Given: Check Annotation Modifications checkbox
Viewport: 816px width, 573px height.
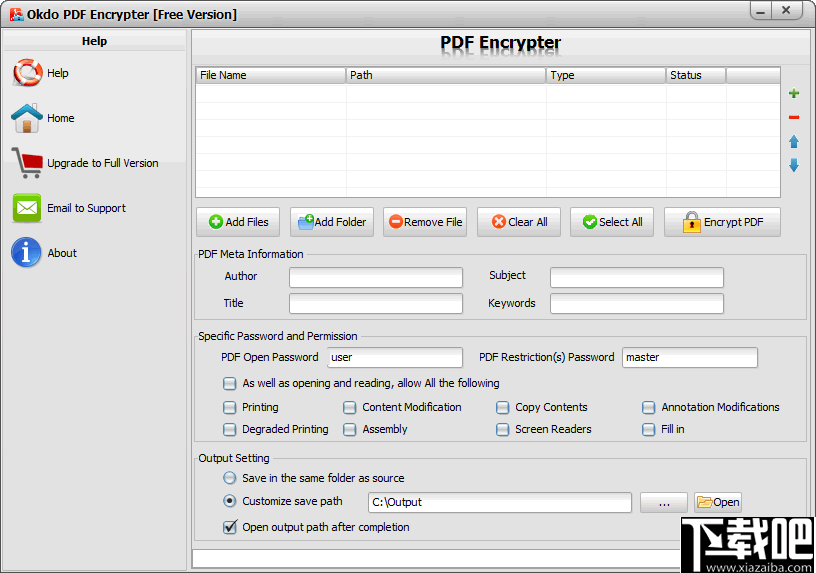Looking at the screenshot, I should coord(648,407).
